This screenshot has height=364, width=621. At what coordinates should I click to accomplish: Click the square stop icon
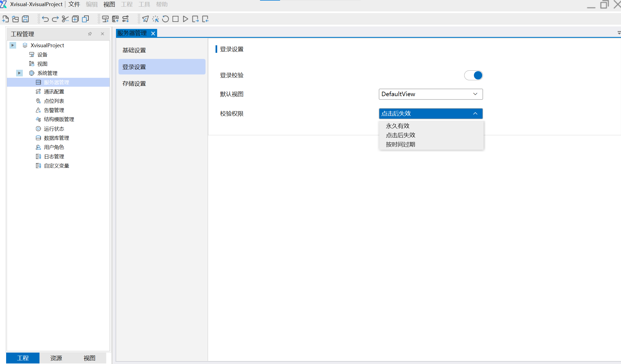[x=175, y=19]
